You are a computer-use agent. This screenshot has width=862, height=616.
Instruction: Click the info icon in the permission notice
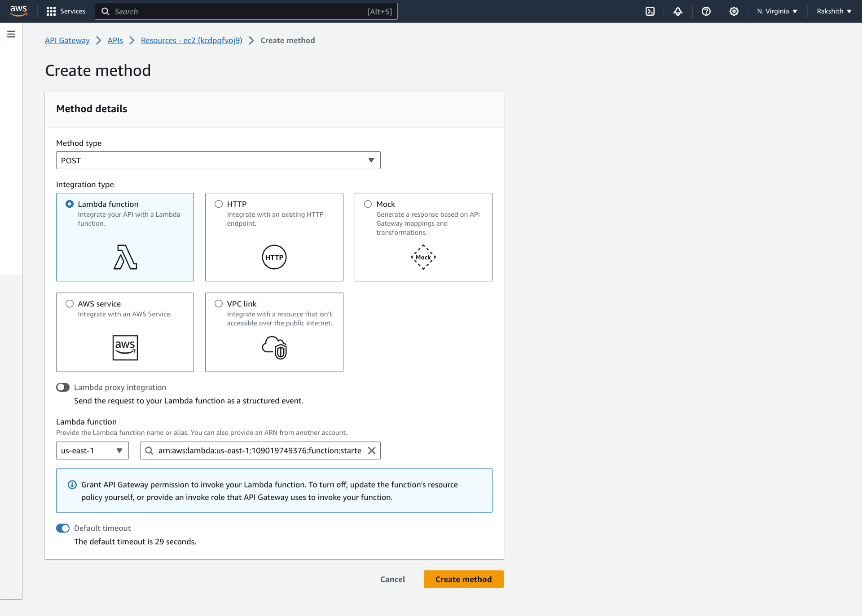(x=72, y=485)
